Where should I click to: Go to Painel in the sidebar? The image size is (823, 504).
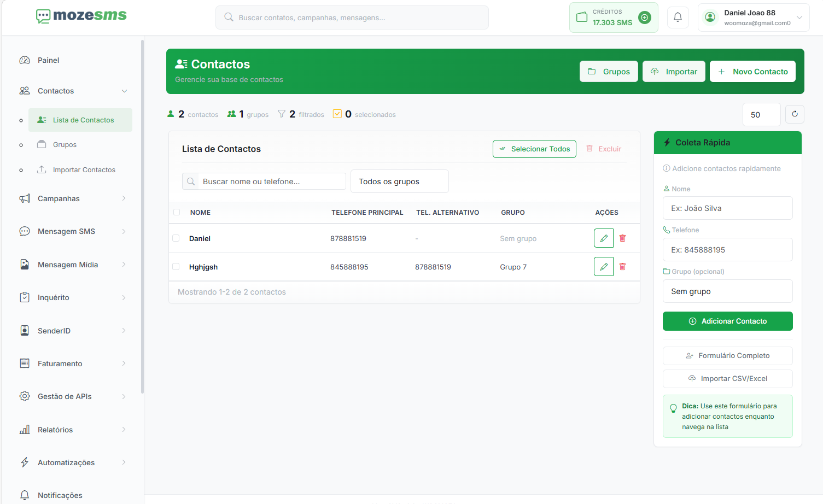48,60
